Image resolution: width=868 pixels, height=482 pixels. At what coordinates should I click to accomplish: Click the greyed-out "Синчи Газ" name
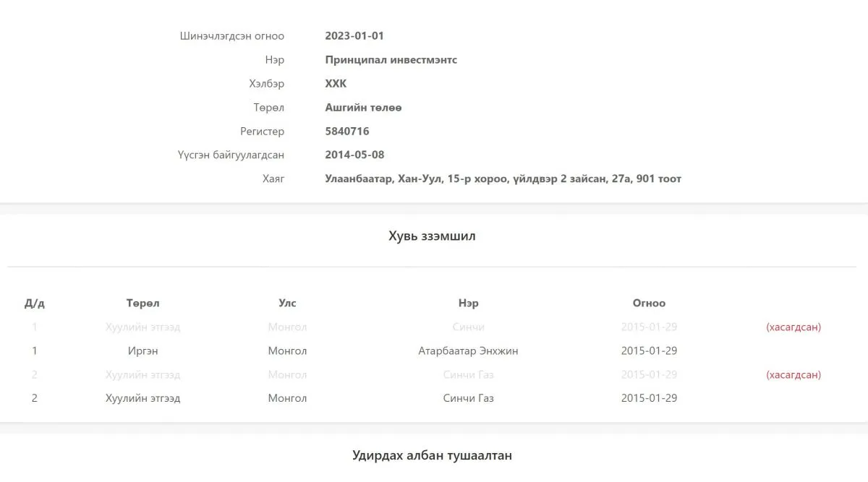pyautogui.click(x=469, y=375)
